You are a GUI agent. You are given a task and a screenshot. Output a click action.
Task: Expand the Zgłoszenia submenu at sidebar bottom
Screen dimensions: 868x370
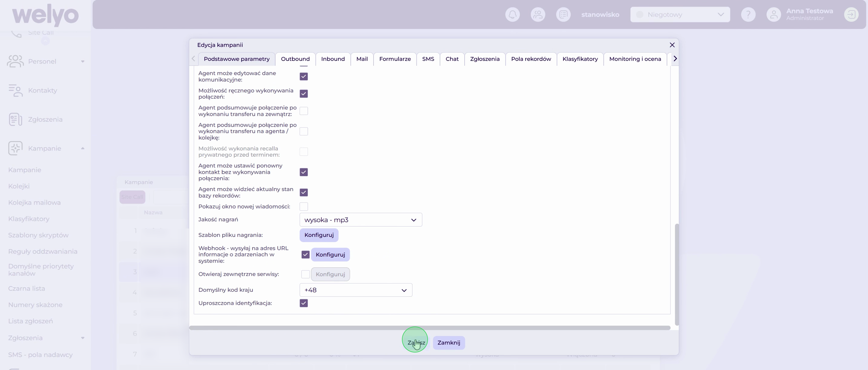point(83,338)
